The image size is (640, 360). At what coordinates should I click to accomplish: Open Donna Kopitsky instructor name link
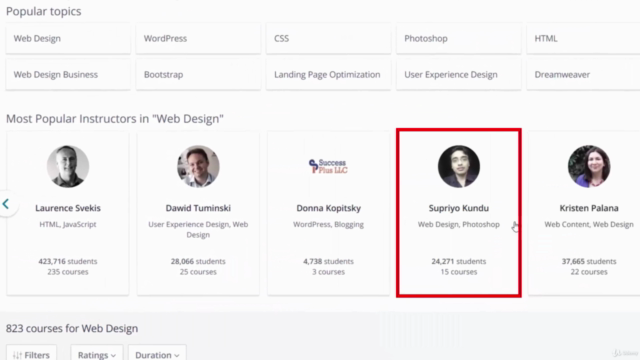[329, 208]
